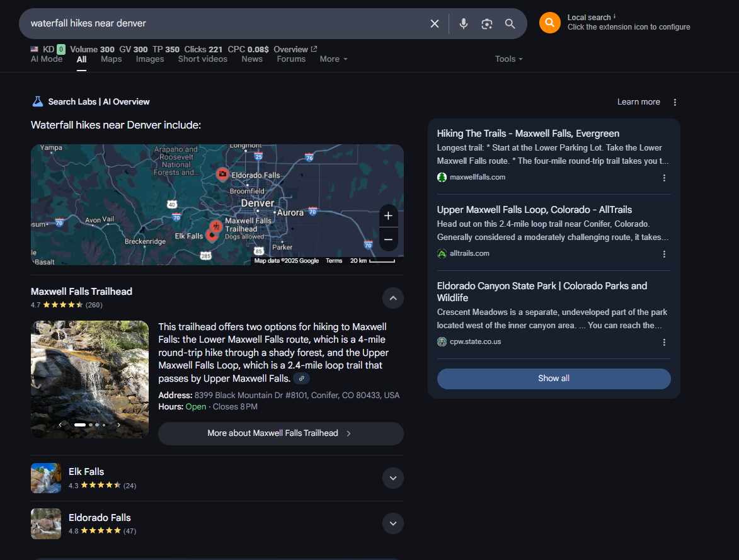
Task: Open the More search categories dropdown
Action: pyautogui.click(x=334, y=59)
